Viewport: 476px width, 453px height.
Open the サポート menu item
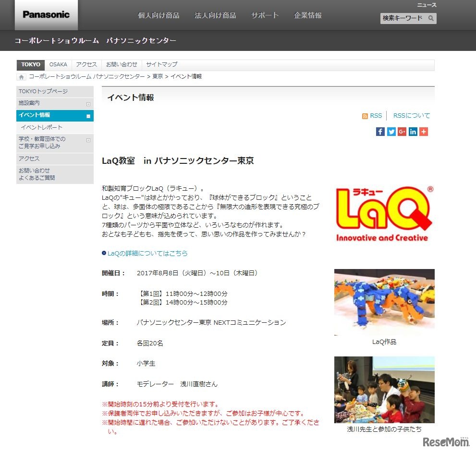264,15
